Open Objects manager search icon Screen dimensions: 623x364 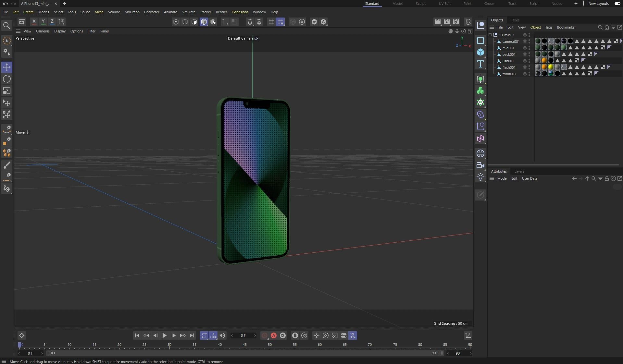pyautogui.click(x=600, y=27)
